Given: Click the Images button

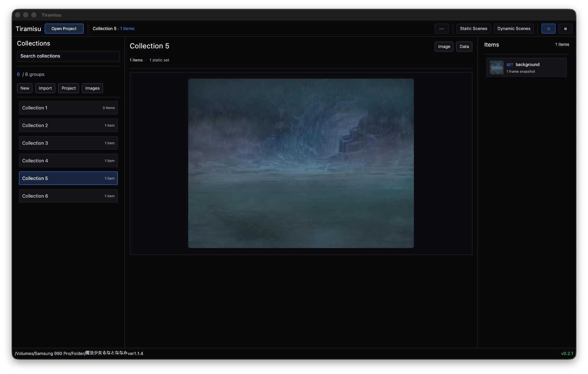Looking at the screenshot, I should (x=92, y=88).
